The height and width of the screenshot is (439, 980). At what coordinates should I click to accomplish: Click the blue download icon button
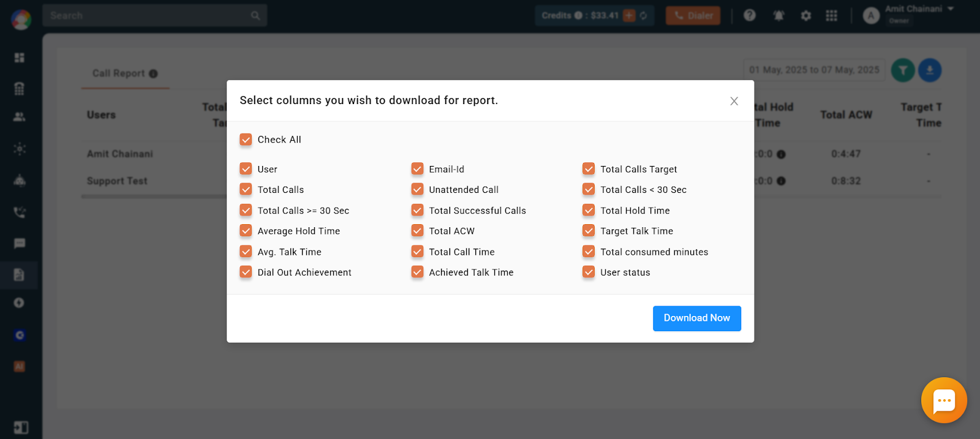pos(930,70)
